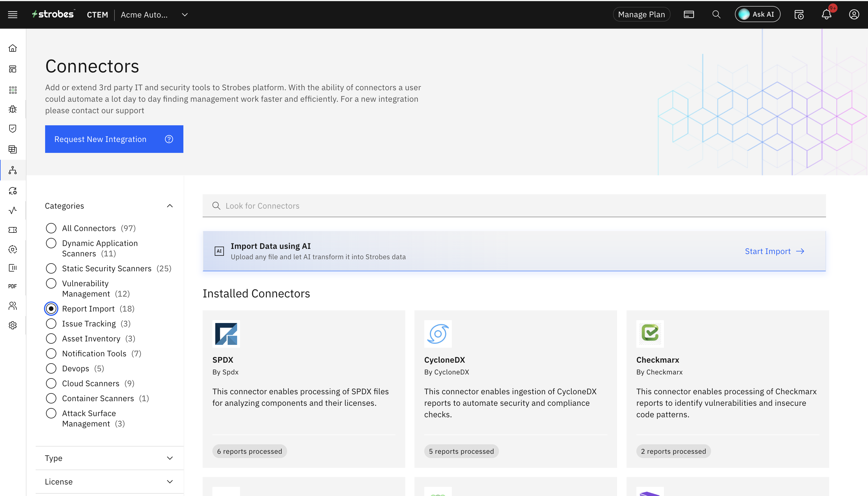Viewport: 868px width, 496px height.
Task: Expand the License filter section
Action: click(170, 481)
